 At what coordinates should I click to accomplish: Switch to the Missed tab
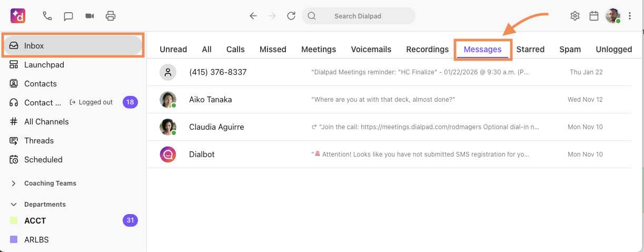(x=273, y=50)
